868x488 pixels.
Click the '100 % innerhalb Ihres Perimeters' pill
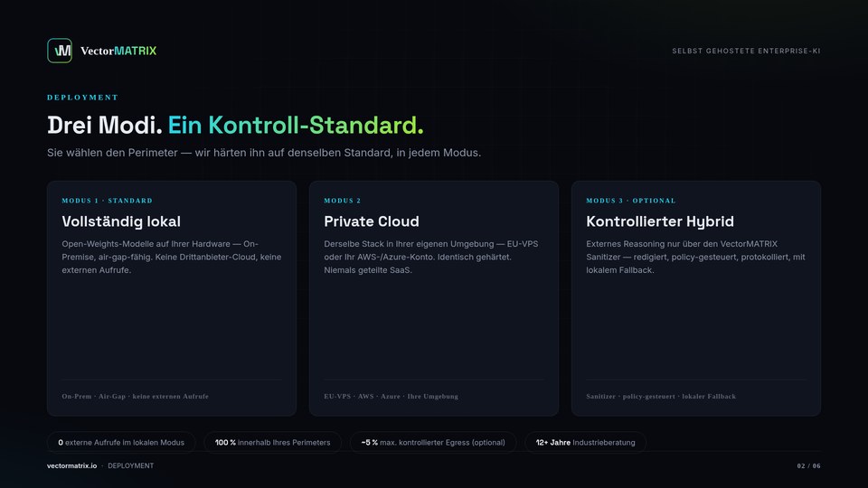(272, 443)
